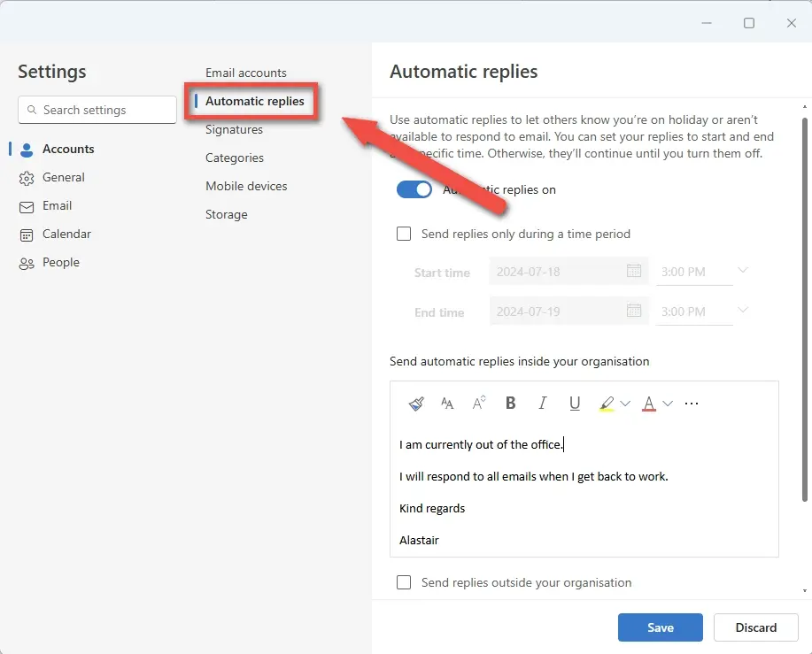Click the Format Painter brush icon
The width and height of the screenshot is (812, 654).
point(416,404)
